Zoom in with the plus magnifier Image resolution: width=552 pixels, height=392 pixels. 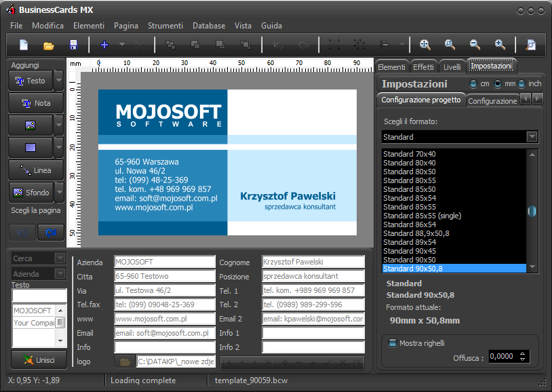click(x=500, y=45)
